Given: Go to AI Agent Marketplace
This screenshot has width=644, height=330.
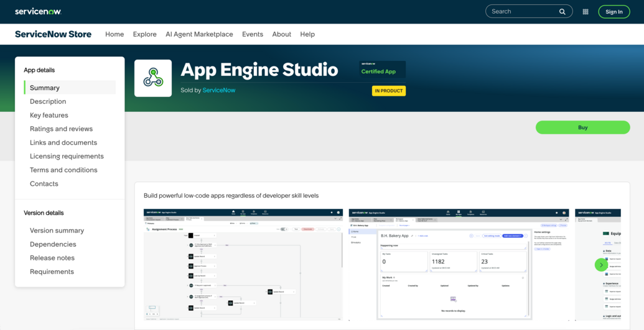Looking at the screenshot, I should pyautogui.click(x=199, y=34).
